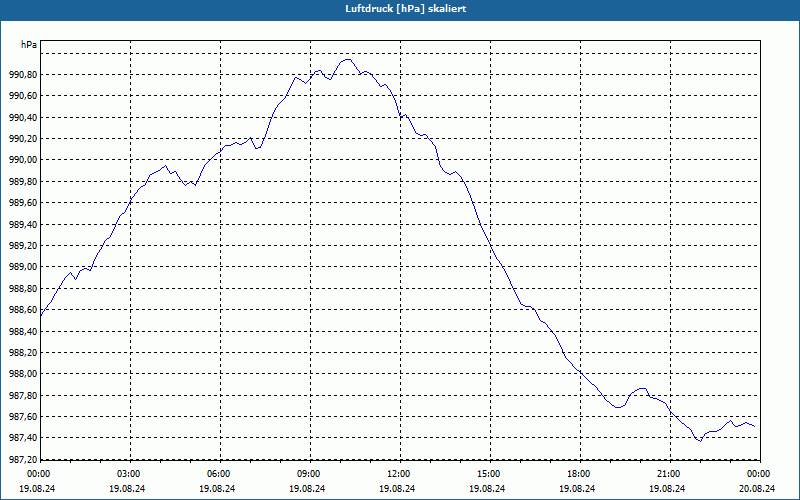Select the 990,20 y-axis value
Screen dimensions: 800x500
(x=23, y=139)
